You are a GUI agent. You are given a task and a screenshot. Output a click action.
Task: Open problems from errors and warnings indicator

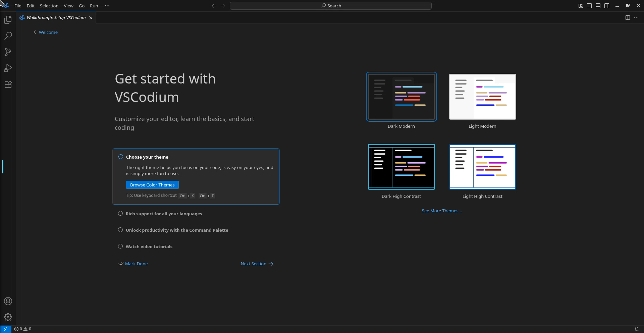pos(23,329)
